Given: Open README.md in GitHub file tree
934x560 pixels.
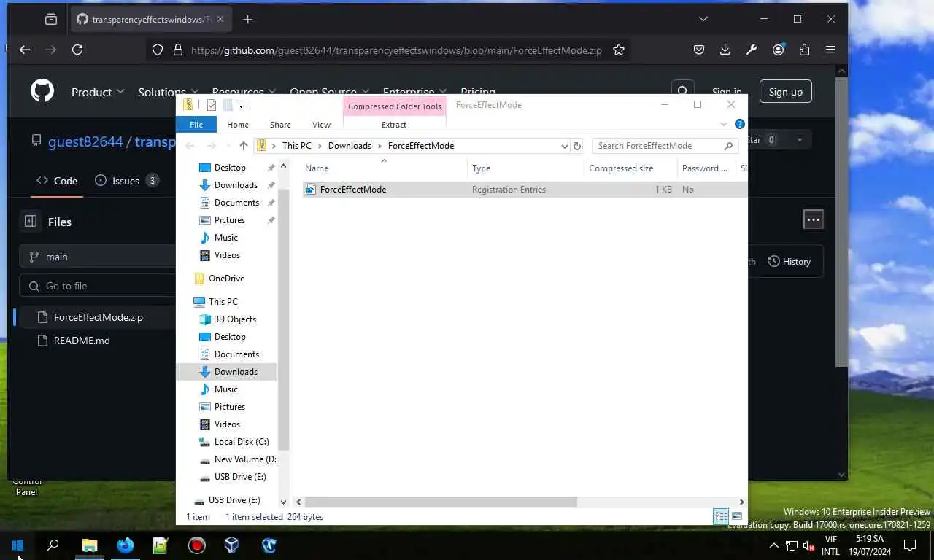Looking at the screenshot, I should (x=82, y=341).
